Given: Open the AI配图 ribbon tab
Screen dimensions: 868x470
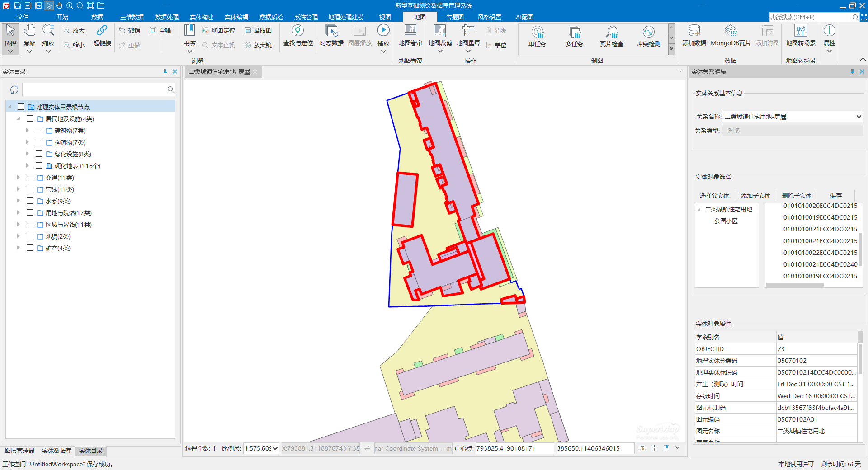Looking at the screenshot, I should click(x=524, y=17).
